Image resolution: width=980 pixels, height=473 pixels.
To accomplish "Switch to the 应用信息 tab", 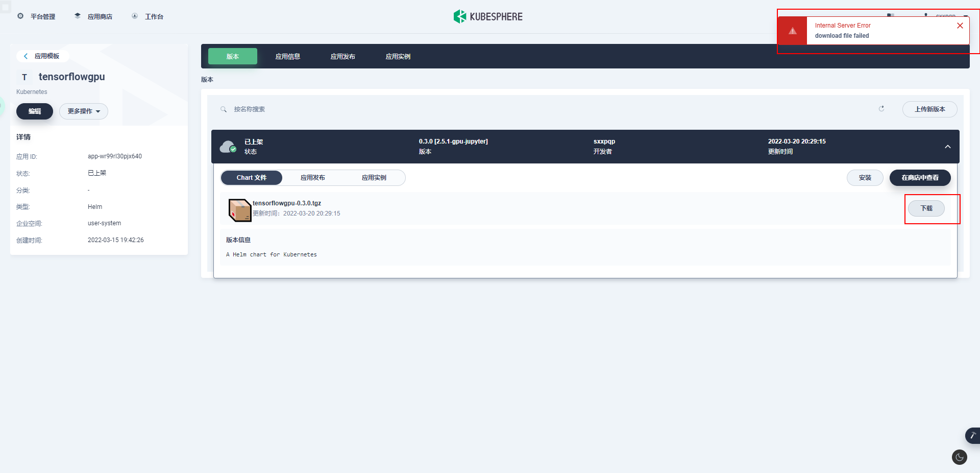I will pyautogui.click(x=288, y=56).
